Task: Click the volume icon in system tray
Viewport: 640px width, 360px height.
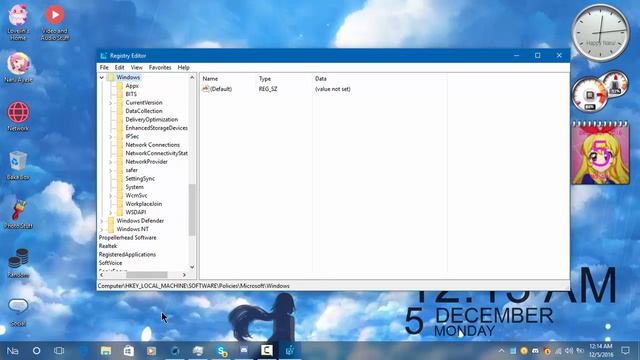Action: 569,351
